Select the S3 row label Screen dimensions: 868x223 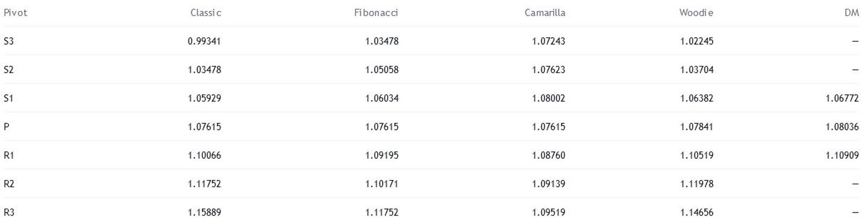pyautogui.click(x=8, y=41)
